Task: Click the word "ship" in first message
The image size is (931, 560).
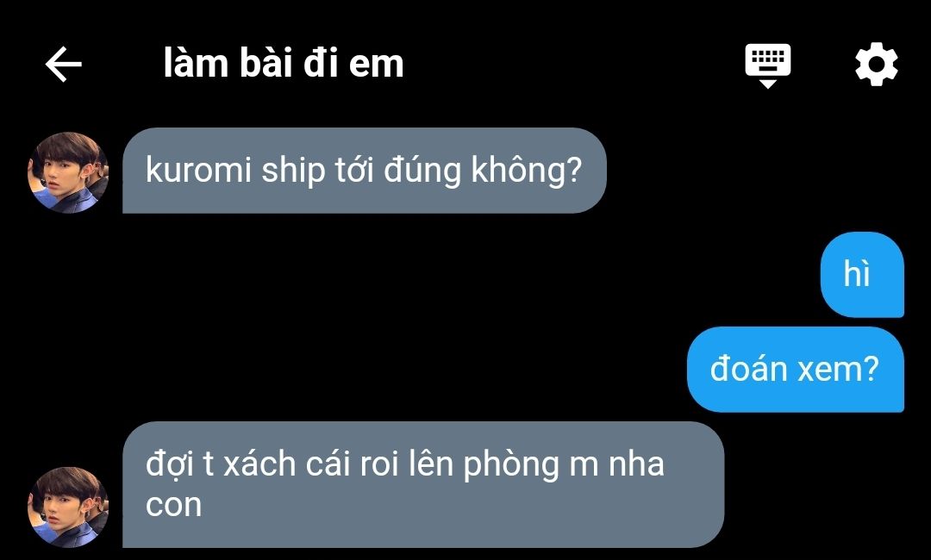Action: [293, 171]
